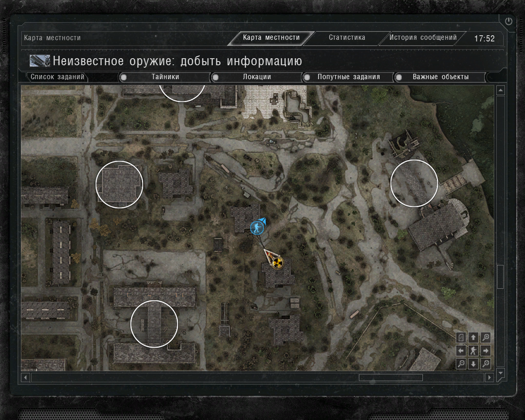Image resolution: width=525 pixels, height=420 pixels.
Task: Toggle the Важные объекты filter
Action: coord(441,77)
